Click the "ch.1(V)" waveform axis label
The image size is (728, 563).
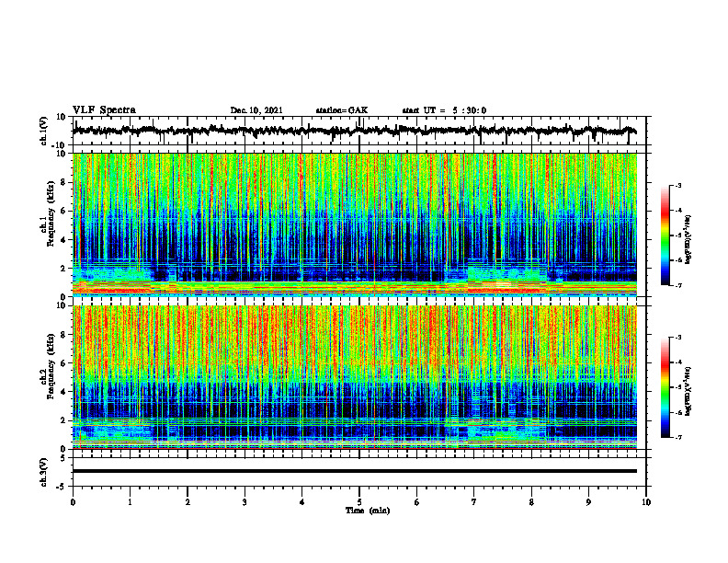[x=44, y=131]
